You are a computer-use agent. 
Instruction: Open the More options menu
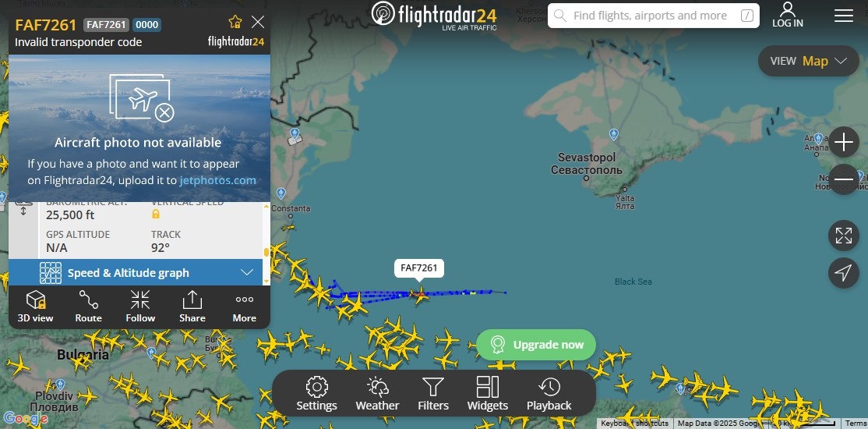(x=244, y=307)
